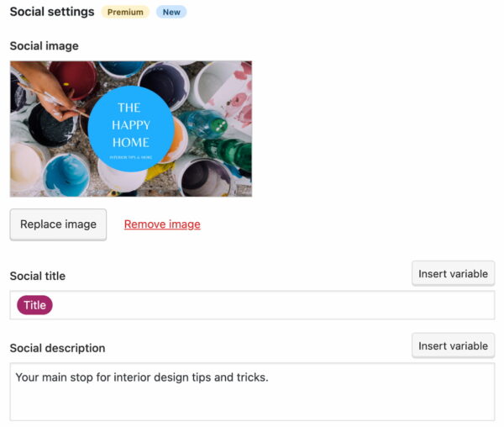Viewport: 504px width, 427px height.
Task: Click the Remove image link
Action: point(162,224)
